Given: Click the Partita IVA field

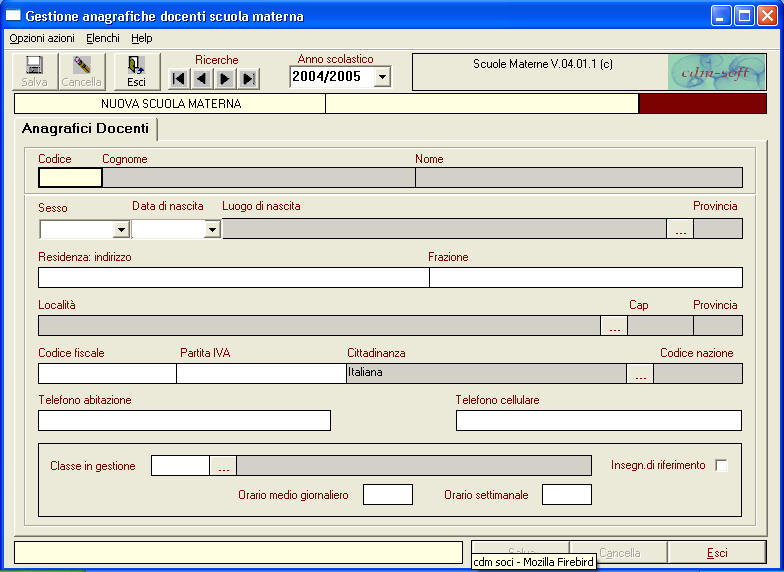Looking at the screenshot, I should pos(262,374).
